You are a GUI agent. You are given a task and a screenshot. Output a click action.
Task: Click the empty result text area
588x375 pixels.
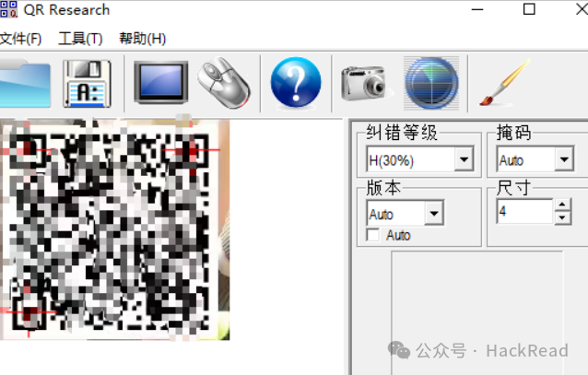click(x=476, y=312)
